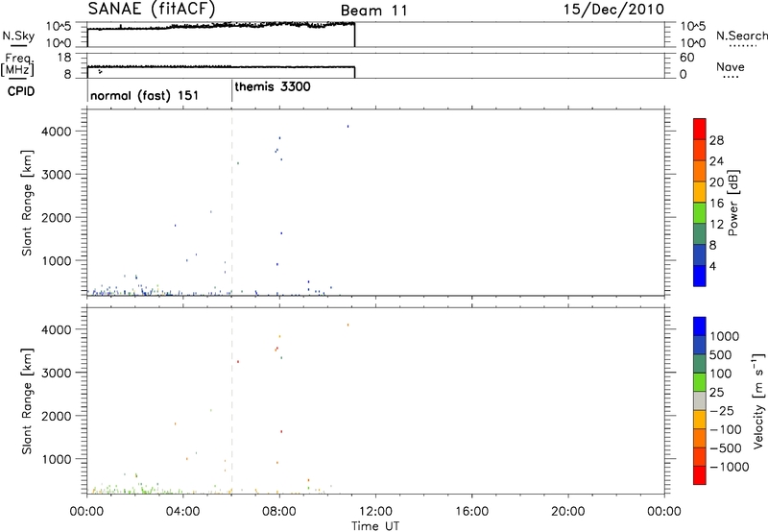Click the Velocity [m s-1] color bar label
The image size is (768, 532).
(758, 401)
